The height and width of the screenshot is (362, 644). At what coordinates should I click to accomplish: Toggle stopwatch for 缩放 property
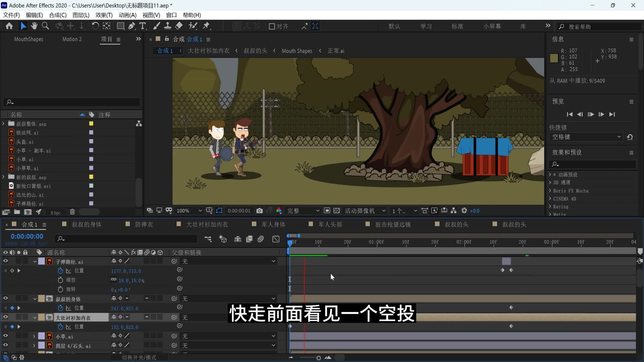(60, 280)
